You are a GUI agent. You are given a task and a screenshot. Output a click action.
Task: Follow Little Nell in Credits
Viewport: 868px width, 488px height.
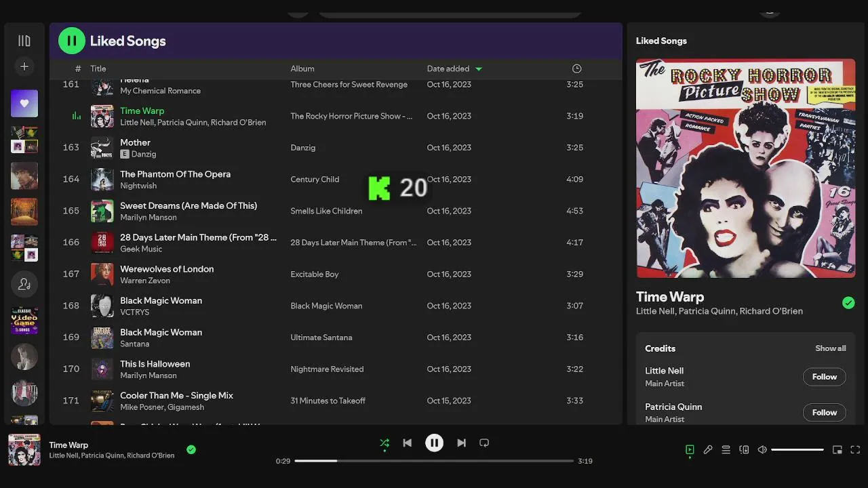(x=825, y=377)
